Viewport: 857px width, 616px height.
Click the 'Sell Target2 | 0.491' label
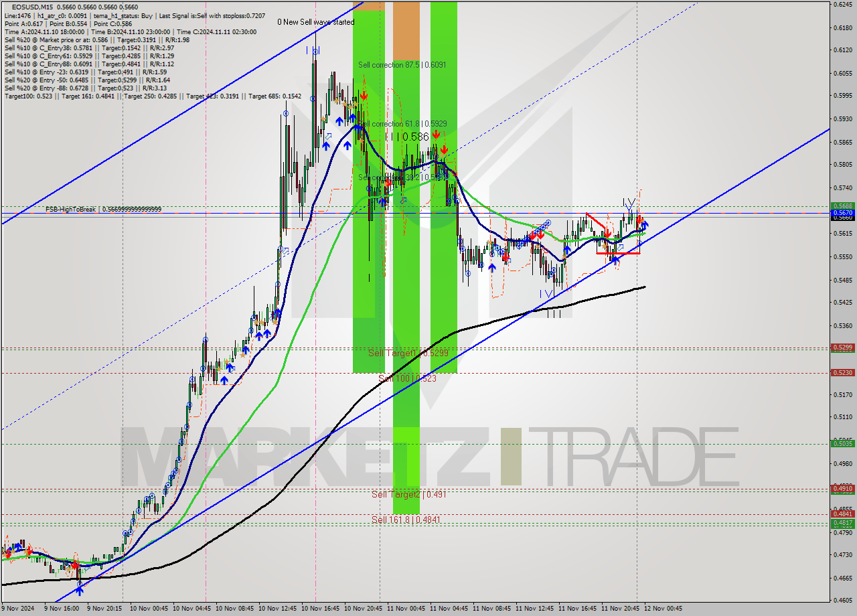[409, 494]
